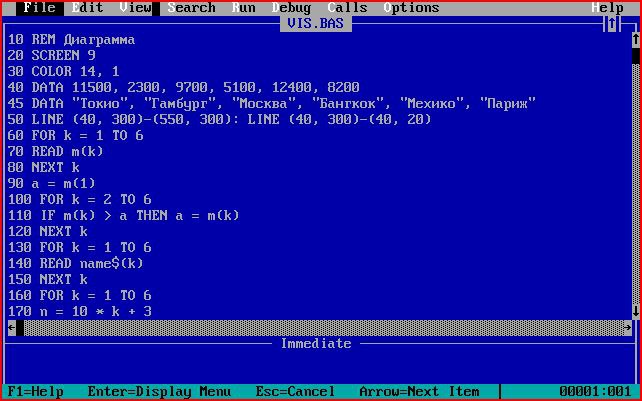Click line 170 n = 10 * k + 3
The height and width of the screenshot is (401, 642).
(x=79, y=311)
